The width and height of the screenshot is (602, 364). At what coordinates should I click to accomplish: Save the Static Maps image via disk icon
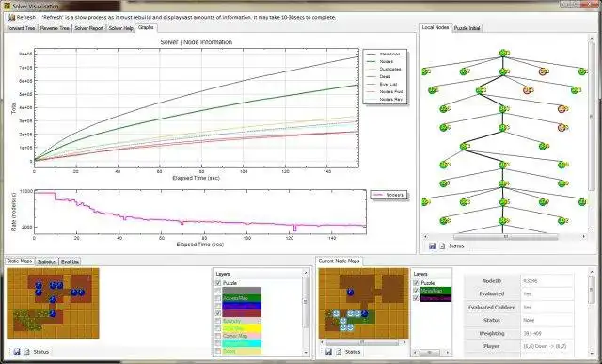(x=17, y=352)
